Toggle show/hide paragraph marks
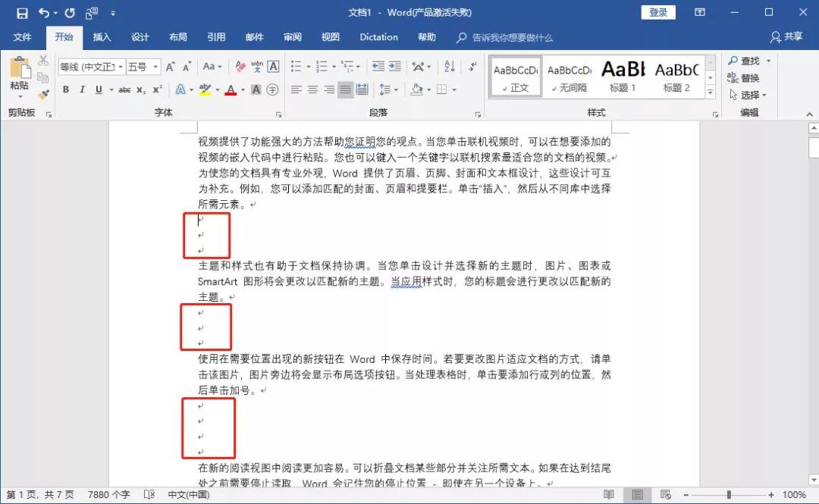 coord(472,67)
